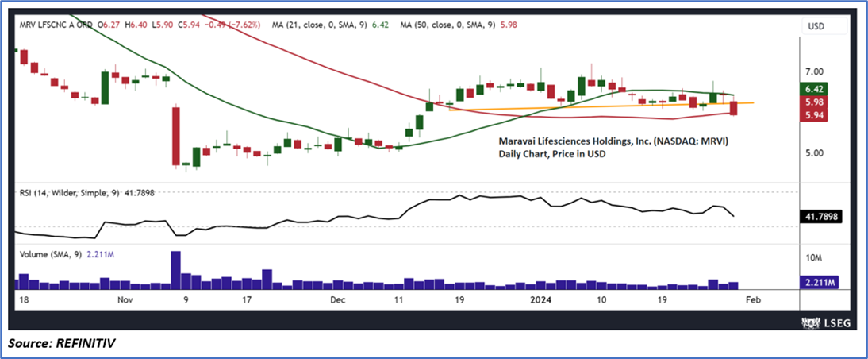868x359 pixels.
Task: Select the MA 21 indicator legend
Action: point(330,25)
